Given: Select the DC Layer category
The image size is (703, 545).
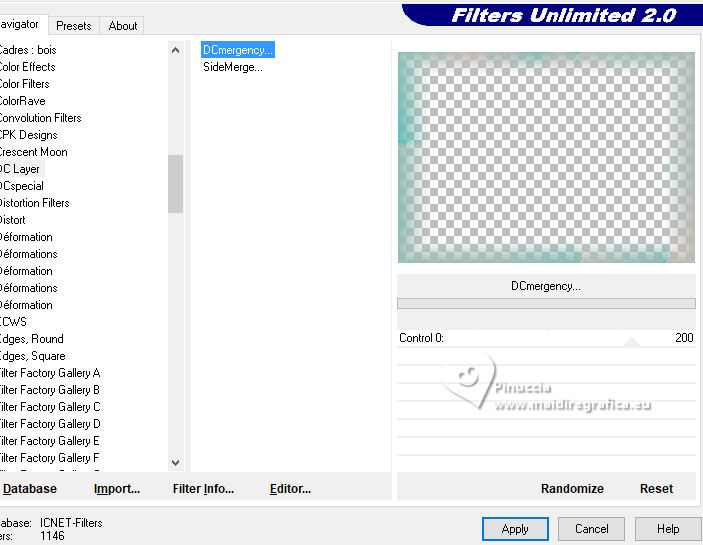Looking at the screenshot, I should pos(20,169).
